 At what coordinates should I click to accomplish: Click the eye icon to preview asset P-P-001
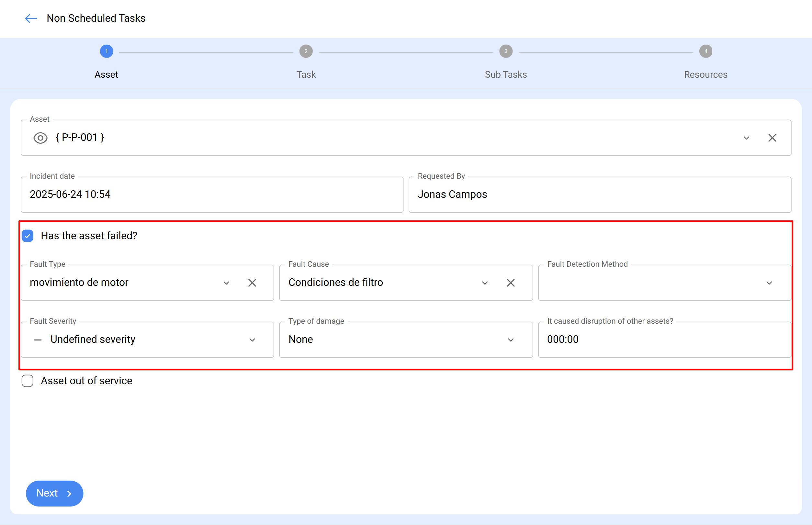(40, 138)
